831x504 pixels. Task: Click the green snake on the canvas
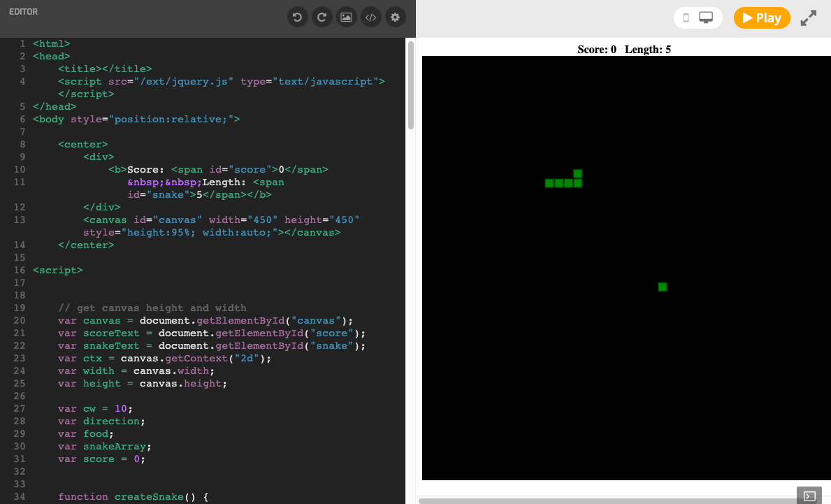563,183
